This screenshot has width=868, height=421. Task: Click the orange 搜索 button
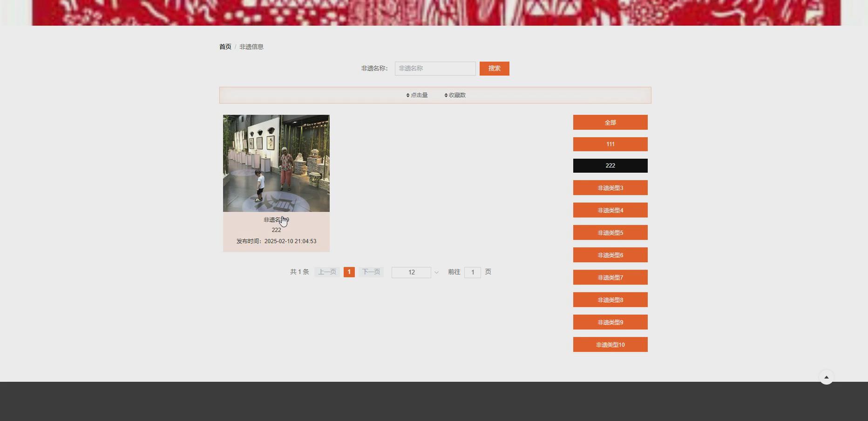pyautogui.click(x=495, y=68)
